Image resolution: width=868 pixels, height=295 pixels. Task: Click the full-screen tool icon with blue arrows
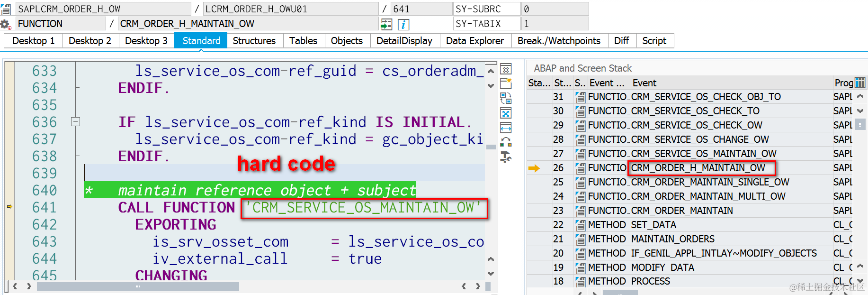(506, 113)
